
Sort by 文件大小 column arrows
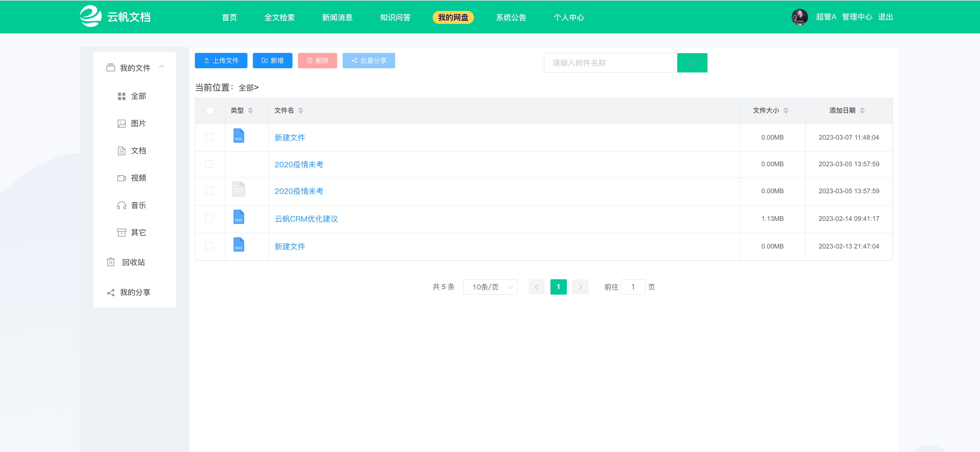(786, 111)
